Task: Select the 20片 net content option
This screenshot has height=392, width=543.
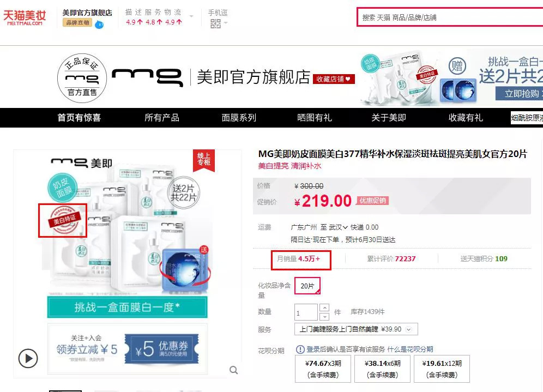Action: pyautogui.click(x=307, y=286)
